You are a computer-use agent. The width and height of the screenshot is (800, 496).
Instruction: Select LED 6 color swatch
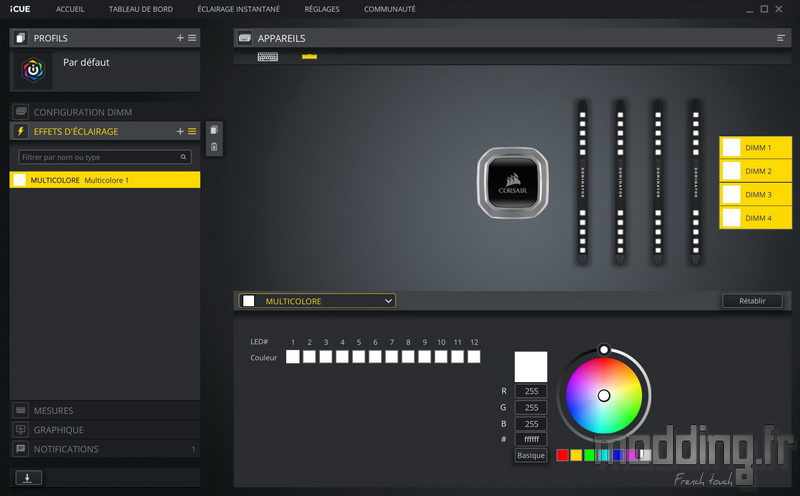[x=375, y=357]
